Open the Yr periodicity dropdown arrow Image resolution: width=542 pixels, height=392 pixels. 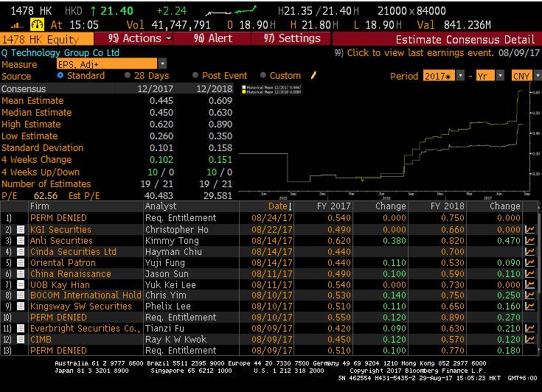click(x=500, y=76)
